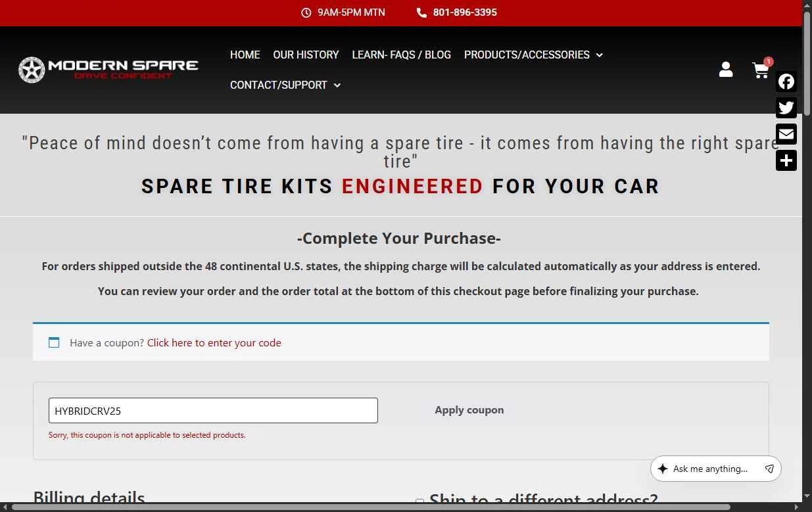Share the page on Facebook
This screenshot has width=812, height=512.
(786, 81)
